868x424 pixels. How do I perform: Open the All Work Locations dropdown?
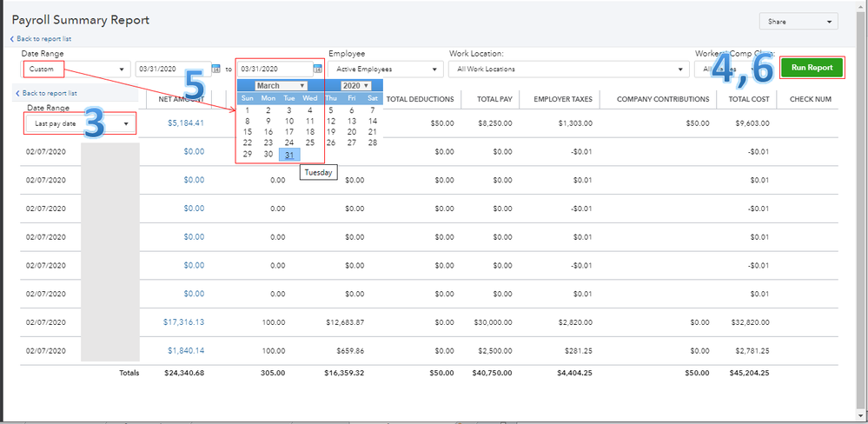pos(568,70)
